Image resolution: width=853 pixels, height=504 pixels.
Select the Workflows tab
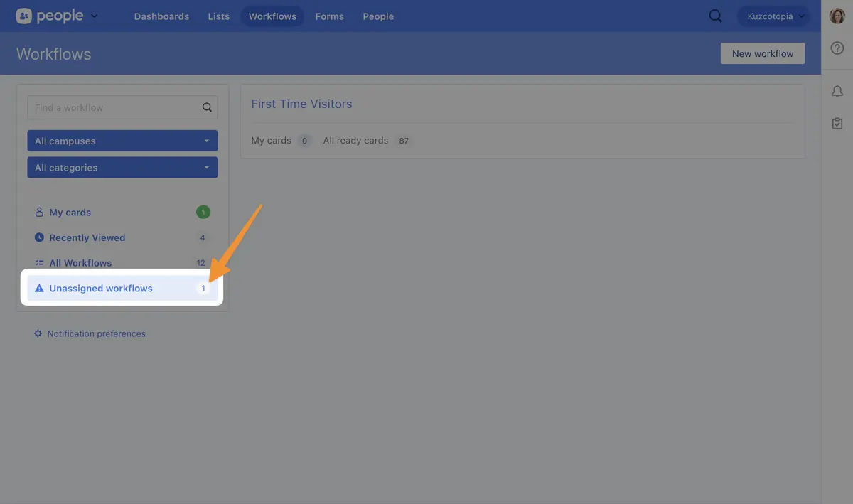tap(272, 16)
